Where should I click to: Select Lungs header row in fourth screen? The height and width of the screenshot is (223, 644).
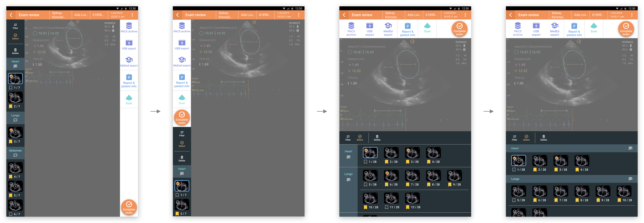[x=572, y=179]
